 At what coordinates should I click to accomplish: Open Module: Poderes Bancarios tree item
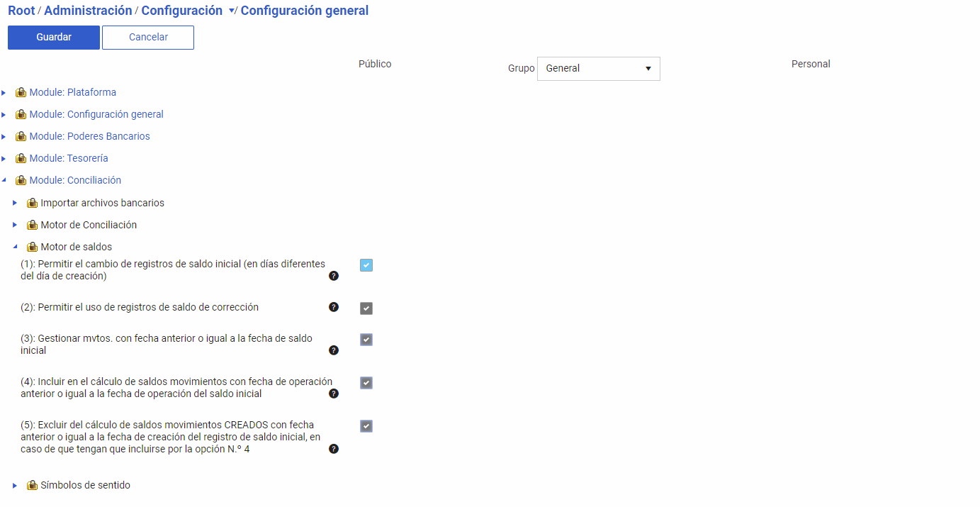[89, 136]
